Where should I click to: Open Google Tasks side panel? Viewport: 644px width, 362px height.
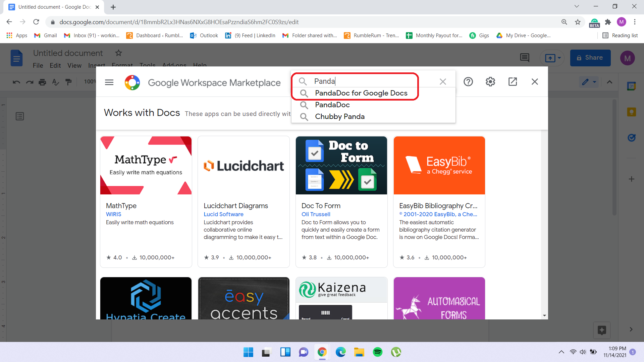pyautogui.click(x=631, y=137)
